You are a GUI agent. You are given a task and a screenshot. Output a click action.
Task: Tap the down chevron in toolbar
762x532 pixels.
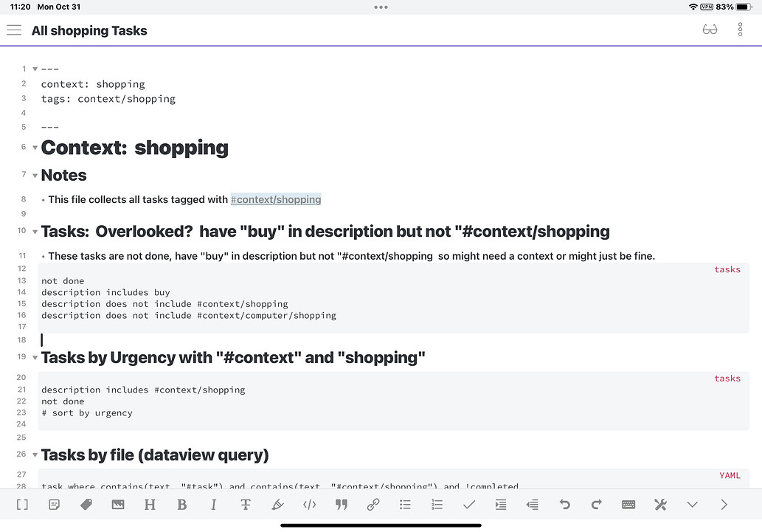[x=692, y=505]
